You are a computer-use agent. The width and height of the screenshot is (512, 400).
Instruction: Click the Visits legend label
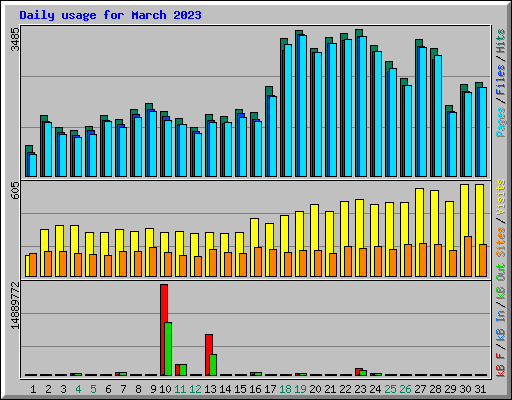pos(501,197)
